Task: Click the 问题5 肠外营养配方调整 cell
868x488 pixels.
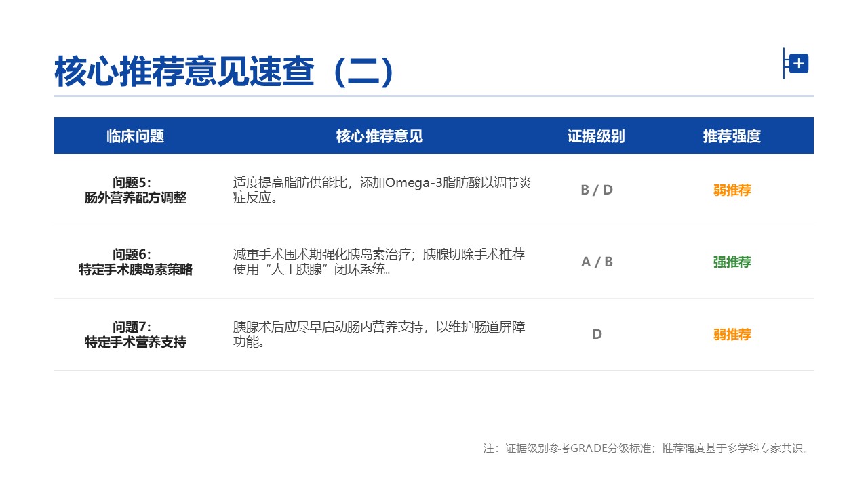Action: [136, 190]
